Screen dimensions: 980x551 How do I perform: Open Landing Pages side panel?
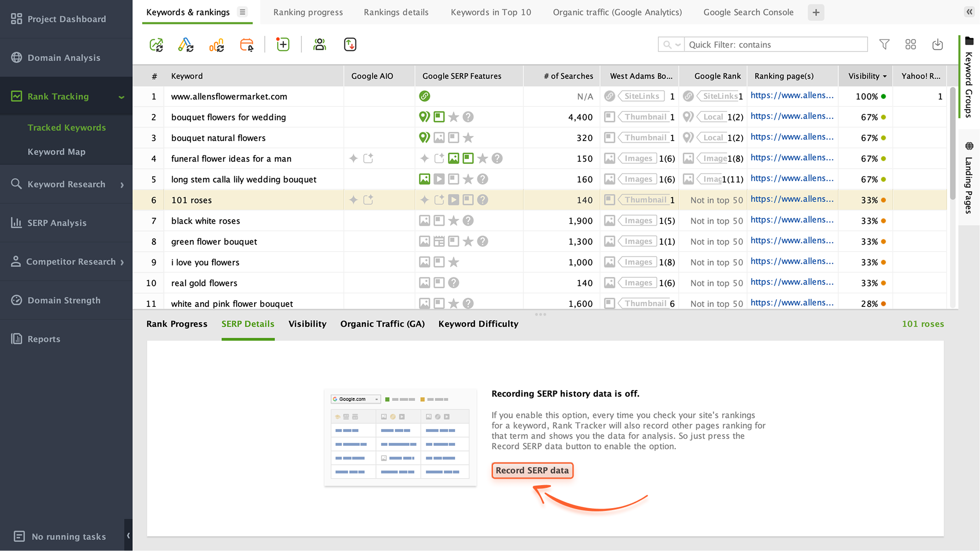[x=969, y=178]
